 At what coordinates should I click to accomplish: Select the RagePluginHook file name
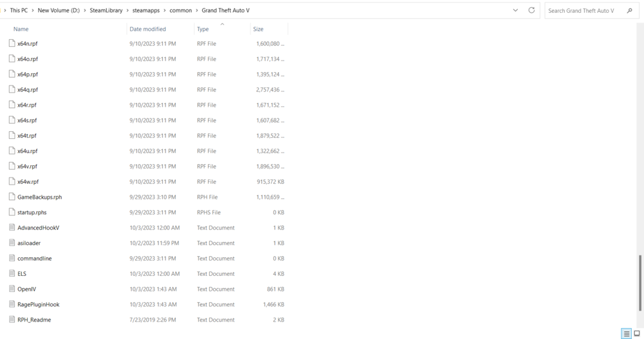(x=38, y=304)
